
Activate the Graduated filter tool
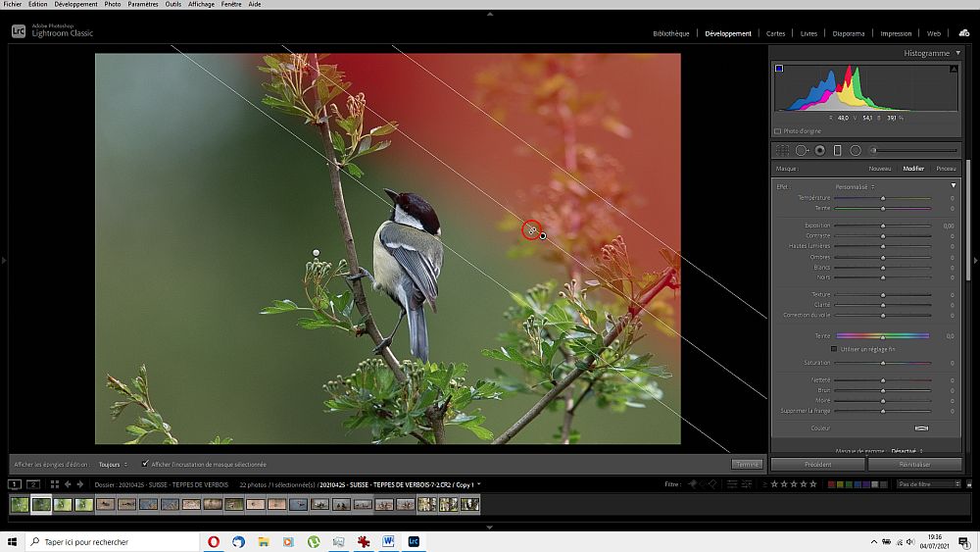(x=837, y=150)
